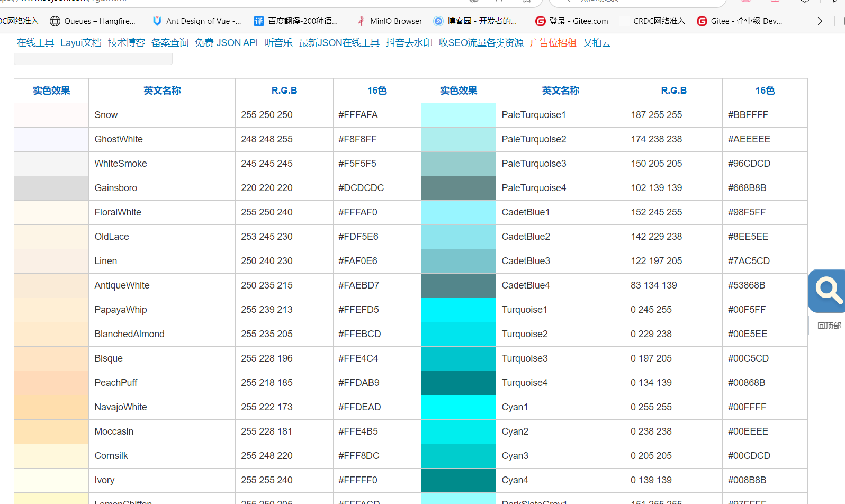The image size is (845, 504).
Task: Click the Turquoise4 dark teal swatch
Action: (459, 383)
